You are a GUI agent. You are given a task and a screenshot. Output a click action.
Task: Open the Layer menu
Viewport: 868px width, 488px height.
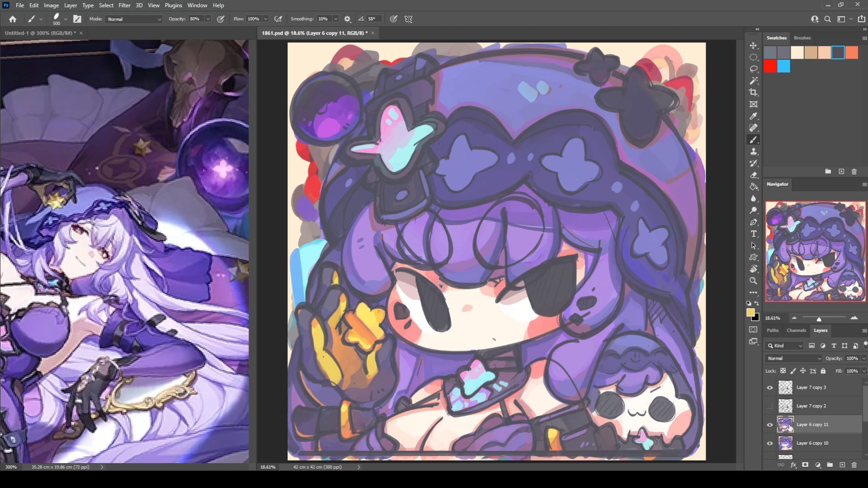point(70,5)
